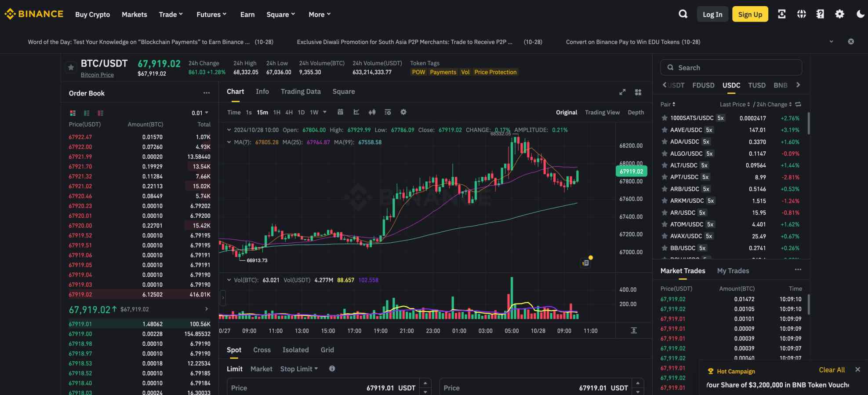Screen dimensions: 868x395
Task: Open the help question-mark icon
Action: tap(820, 14)
